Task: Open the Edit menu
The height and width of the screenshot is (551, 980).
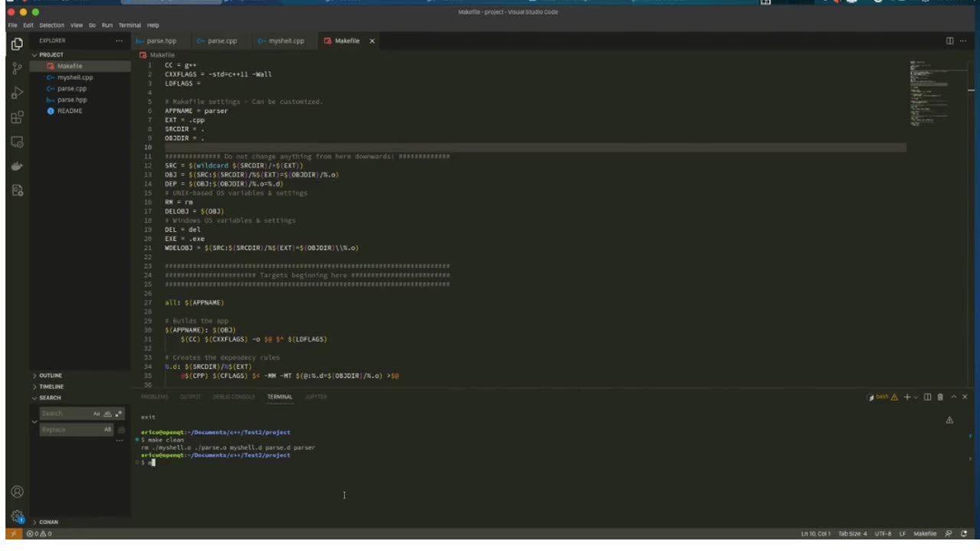Action: [x=28, y=25]
